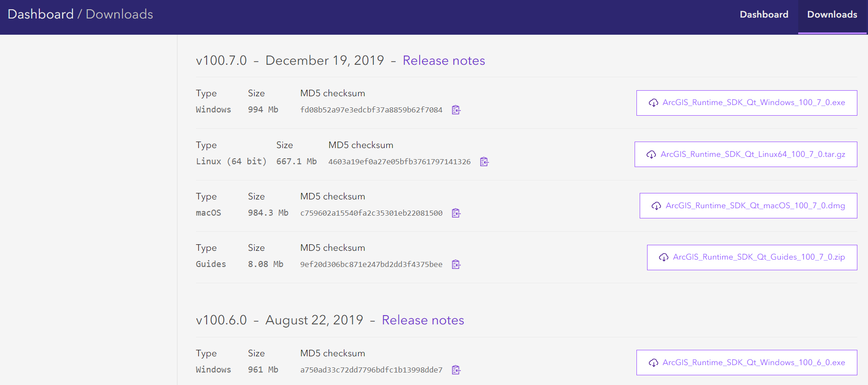This screenshot has width=868, height=385.
Task: Click the Linux (64 bit) type label
Action: [231, 161]
